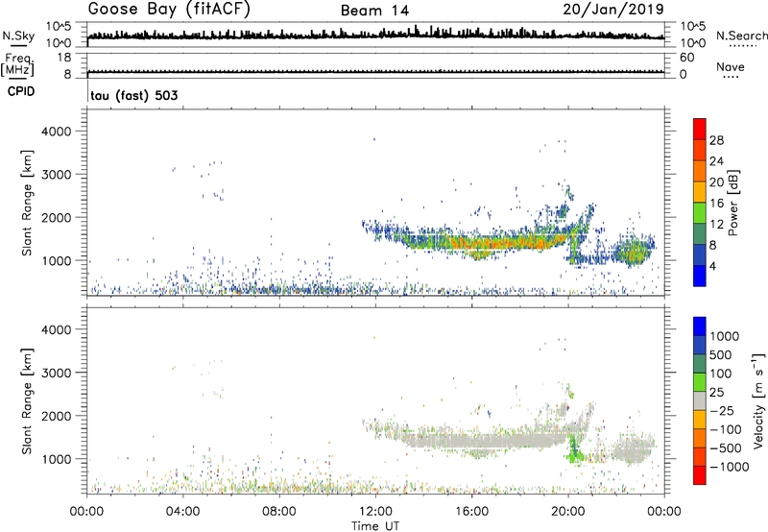Click the 20 value on the power colorbar
Viewport: 768px width, 532px height.
click(716, 182)
